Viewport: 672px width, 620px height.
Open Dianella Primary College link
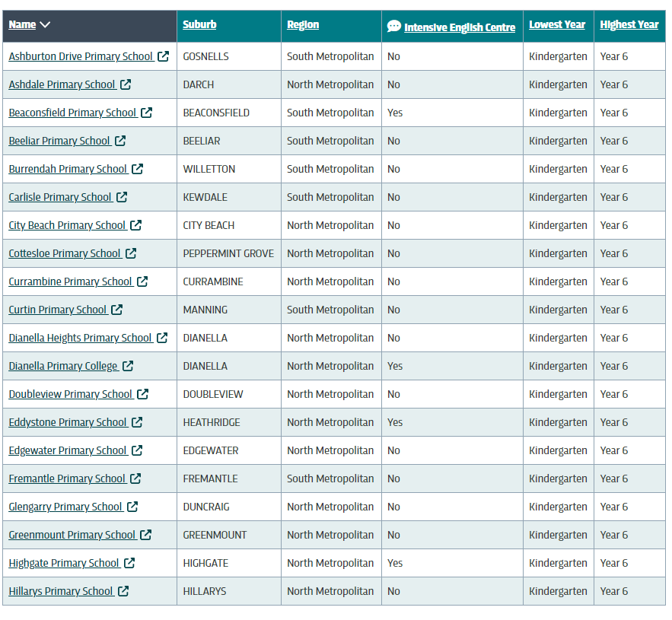pos(63,366)
